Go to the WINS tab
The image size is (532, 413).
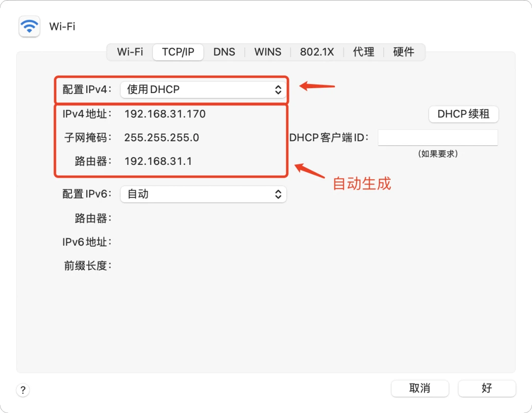pos(267,52)
